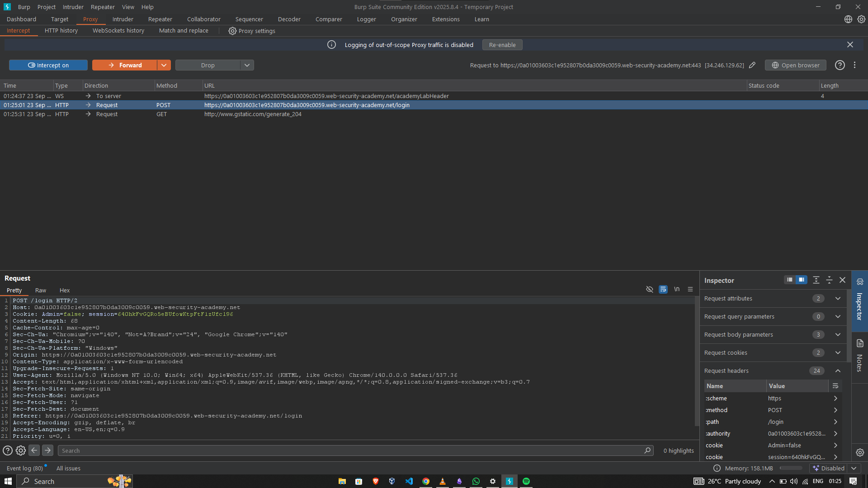Open WhatsApp from the taskbar

pyautogui.click(x=476, y=481)
